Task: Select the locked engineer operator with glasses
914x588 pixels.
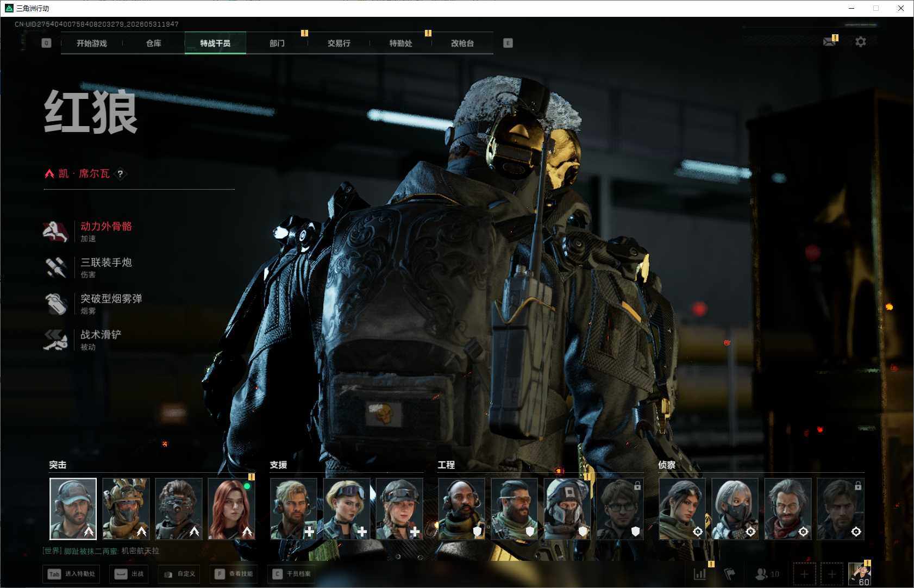Action: 620,509
